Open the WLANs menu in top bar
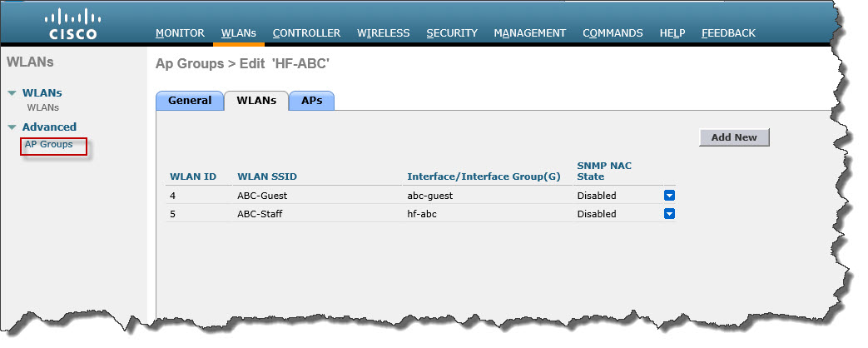Image resolution: width=868 pixels, height=348 pixels. [239, 33]
